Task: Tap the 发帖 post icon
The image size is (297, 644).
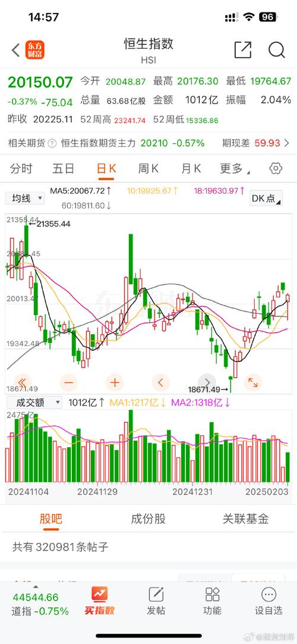Action: [156, 601]
